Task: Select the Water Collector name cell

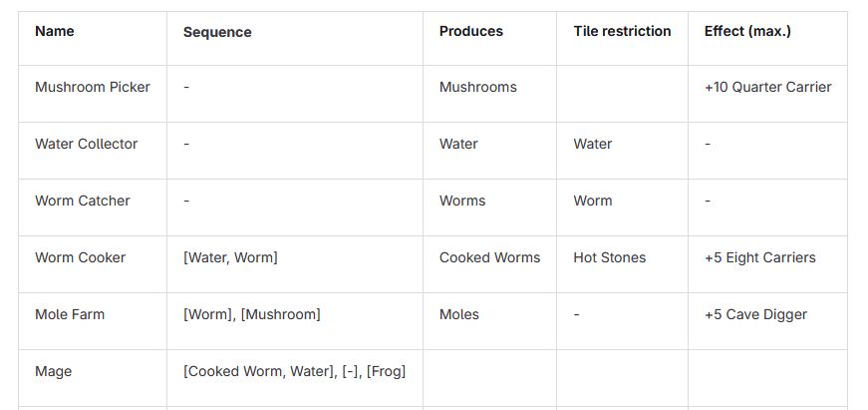Action: point(87,144)
